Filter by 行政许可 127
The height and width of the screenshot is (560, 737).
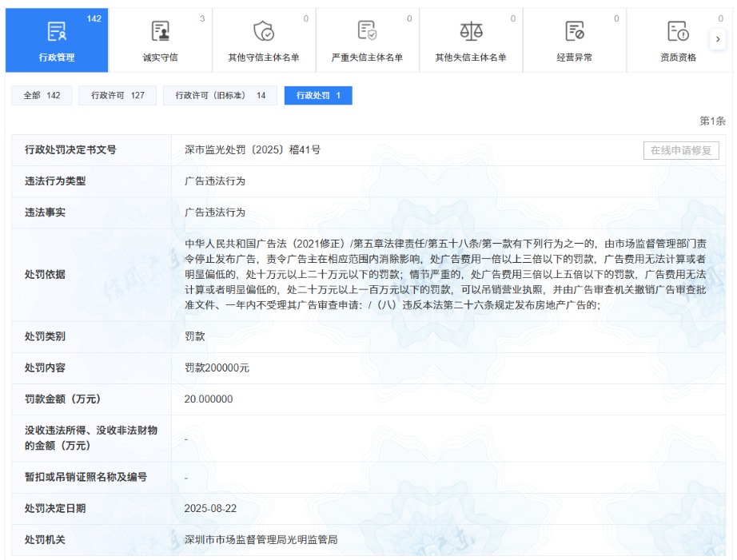(118, 95)
